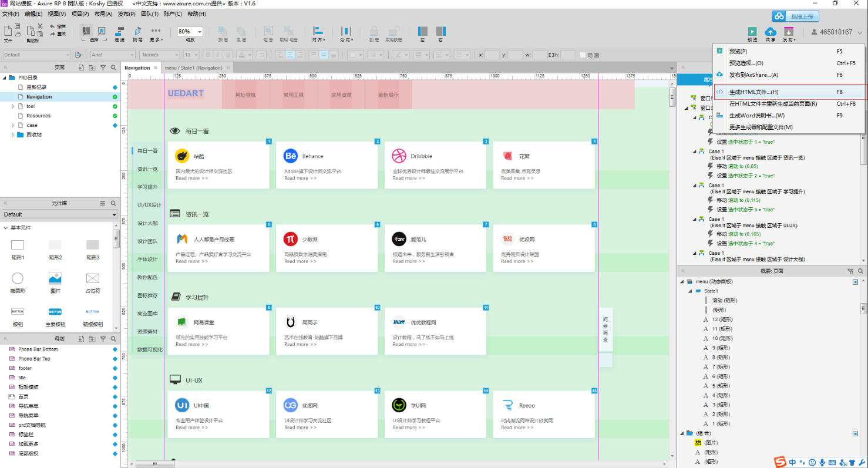Open the 80% zoom dropdown
Image resolution: width=868 pixels, height=468 pixels.
point(200,32)
